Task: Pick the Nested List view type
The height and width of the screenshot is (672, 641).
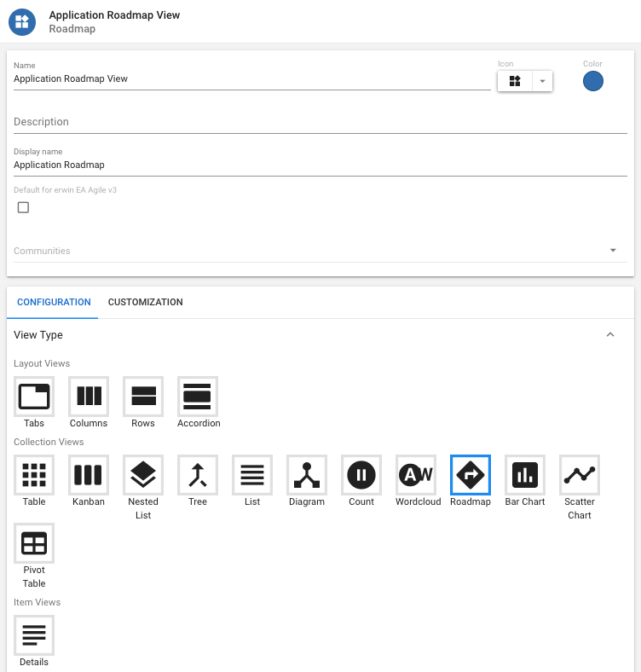Action: coord(143,475)
